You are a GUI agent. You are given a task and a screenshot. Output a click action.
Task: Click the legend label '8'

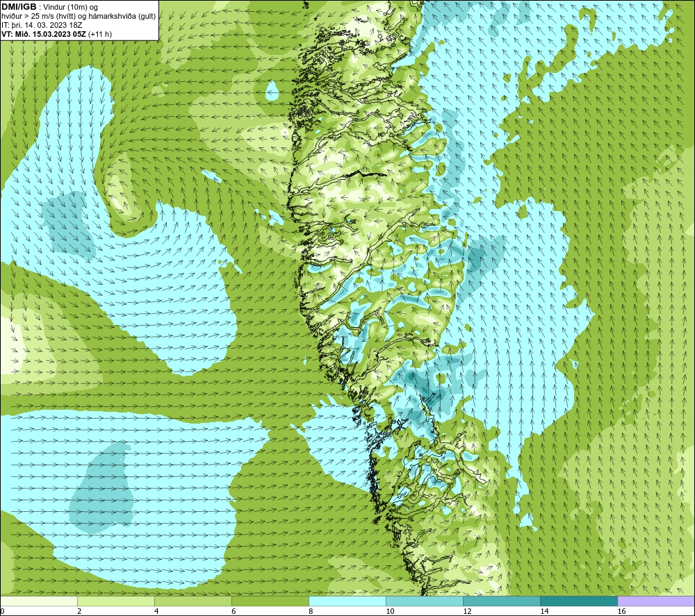click(311, 612)
